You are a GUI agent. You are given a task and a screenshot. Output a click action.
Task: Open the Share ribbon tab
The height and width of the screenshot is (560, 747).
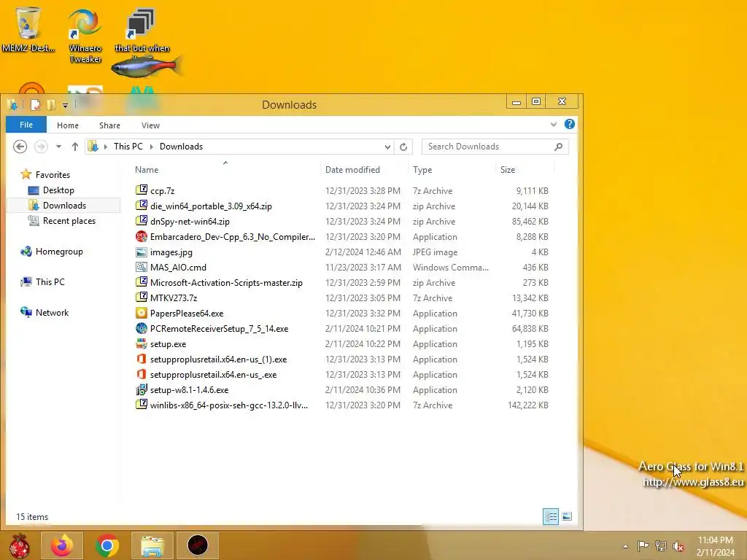tap(109, 125)
